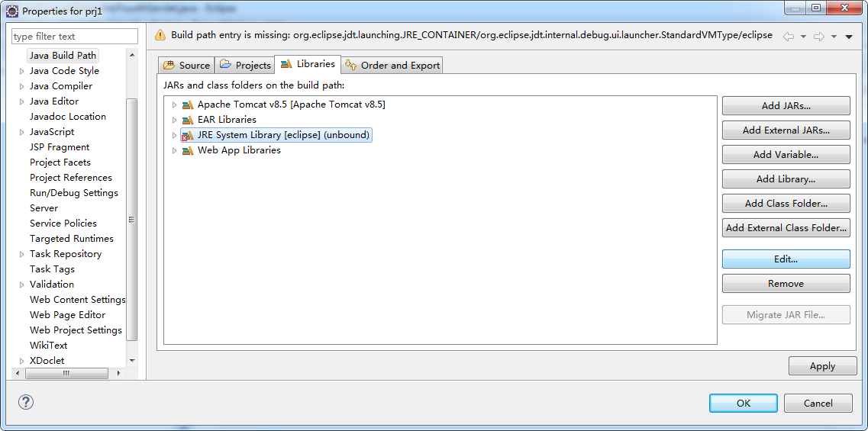
Task: Remove the selected library entry
Action: [786, 283]
